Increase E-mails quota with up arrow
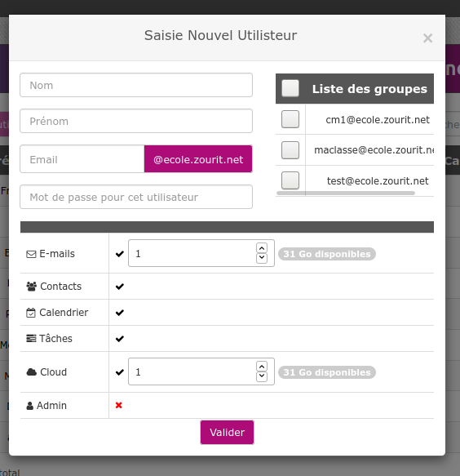The width and height of the screenshot is (460, 476). (262, 248)
